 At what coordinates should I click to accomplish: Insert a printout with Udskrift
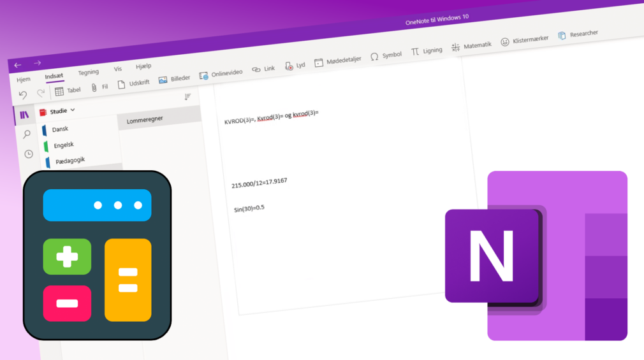133,83
